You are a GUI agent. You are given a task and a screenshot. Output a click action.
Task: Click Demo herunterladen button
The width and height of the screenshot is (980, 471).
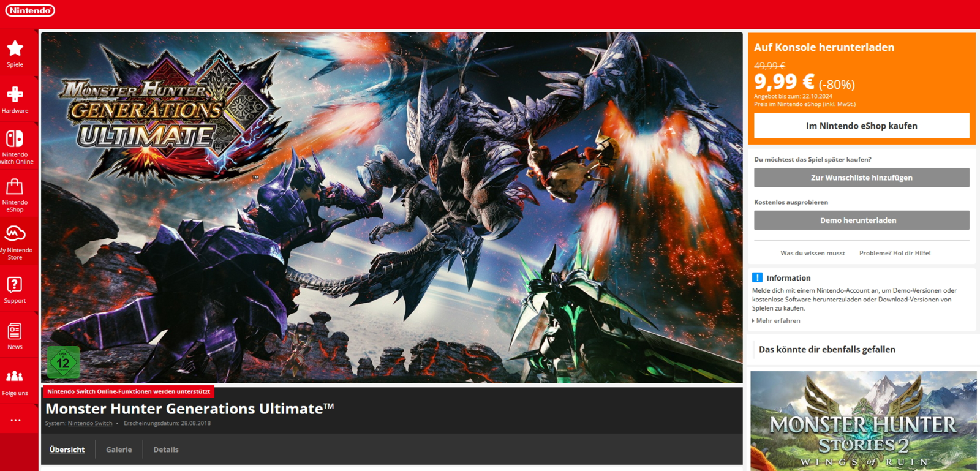point(862,220)
